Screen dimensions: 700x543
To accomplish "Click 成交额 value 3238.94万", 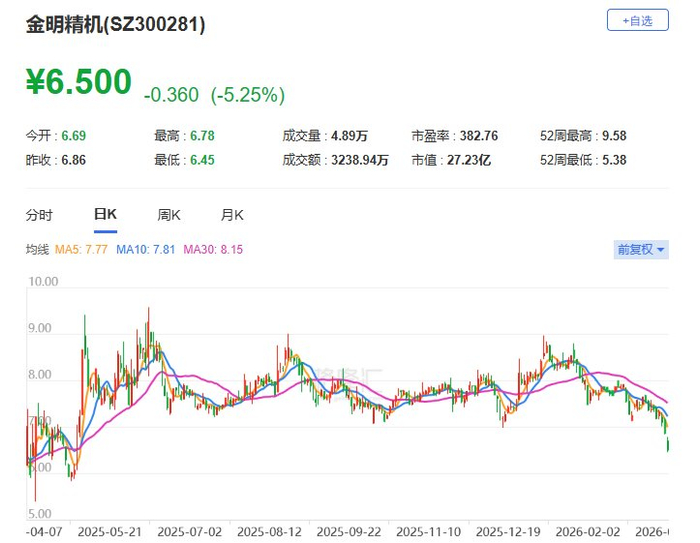I will coord(360,160).
